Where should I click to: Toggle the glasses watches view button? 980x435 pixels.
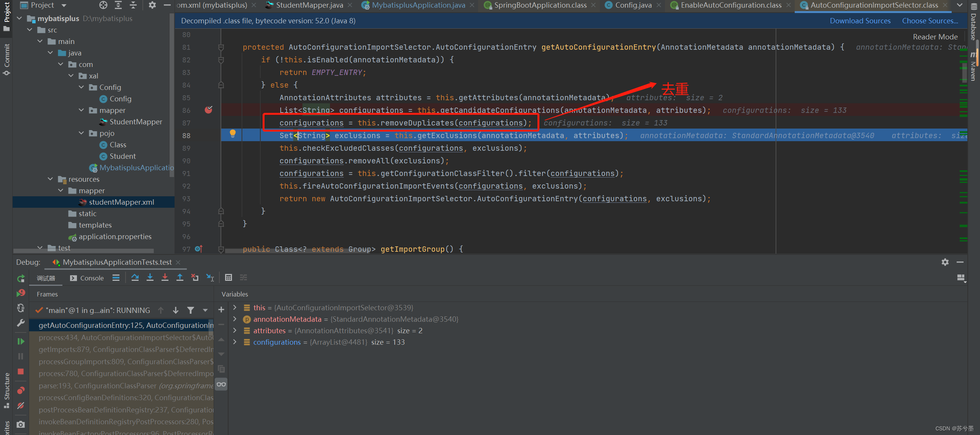221,384
